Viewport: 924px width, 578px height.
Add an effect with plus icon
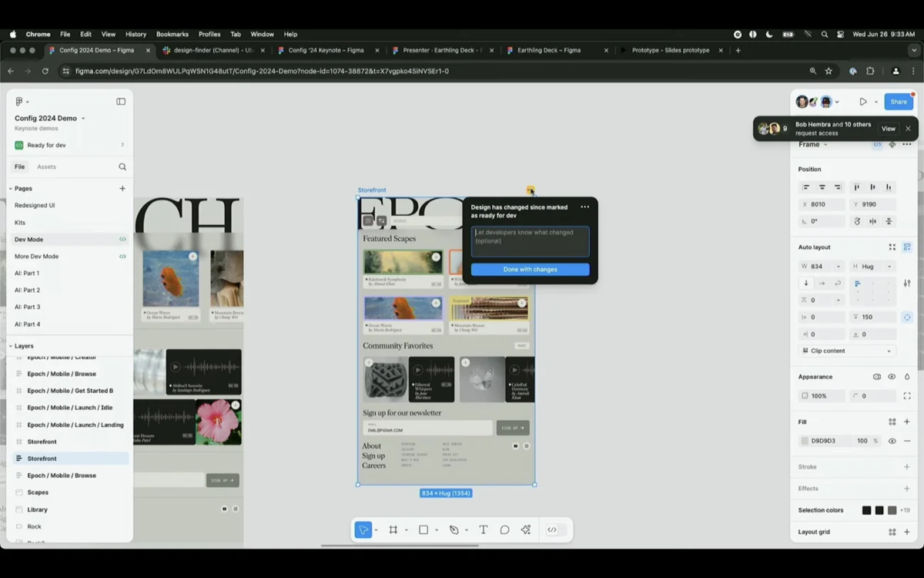point(907,488)
